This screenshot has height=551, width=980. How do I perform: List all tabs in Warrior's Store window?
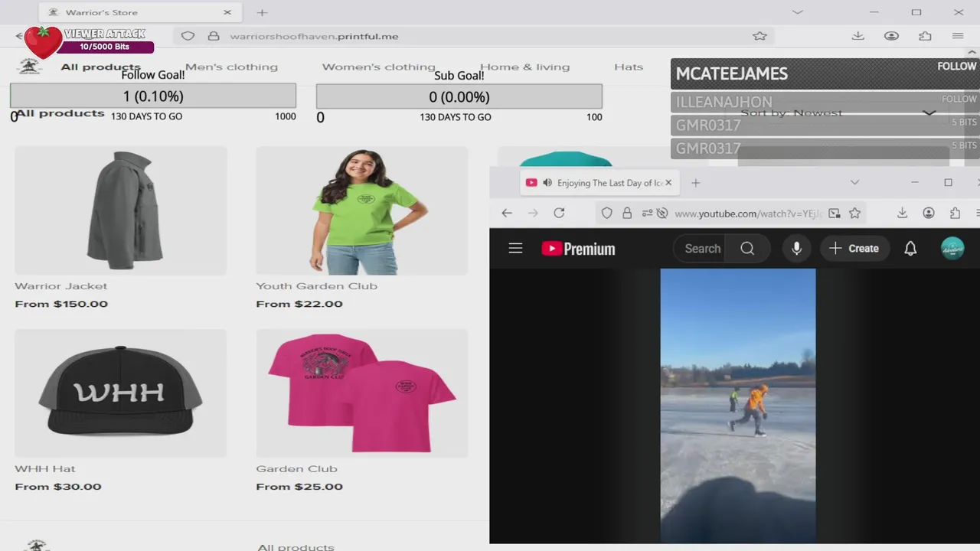tap(797, 12)
